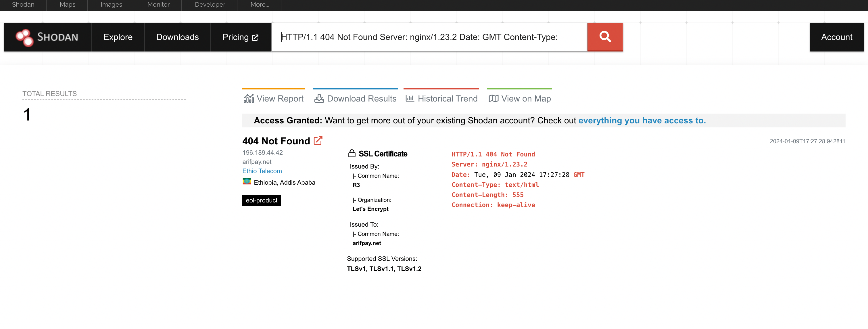Image resolution: width=868 pixels, height=329 pixels.
Task: Click the SSL Certificate padlock icon
Action: 352,153
